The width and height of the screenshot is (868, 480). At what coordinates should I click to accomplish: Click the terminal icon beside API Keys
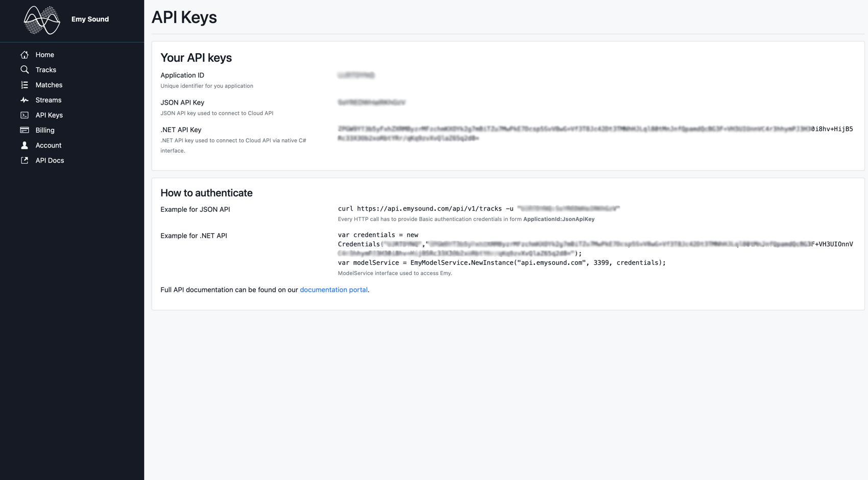click(25, 115)
